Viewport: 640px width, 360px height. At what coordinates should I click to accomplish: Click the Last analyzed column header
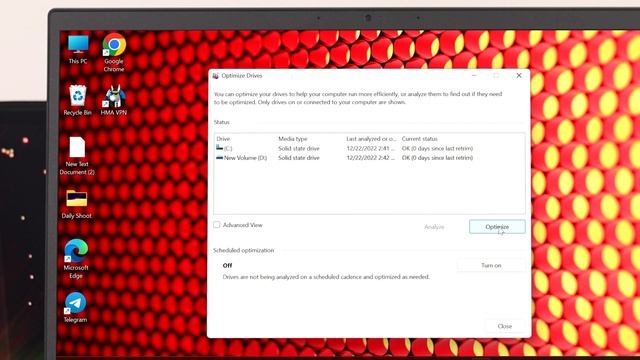click(371, 139)
